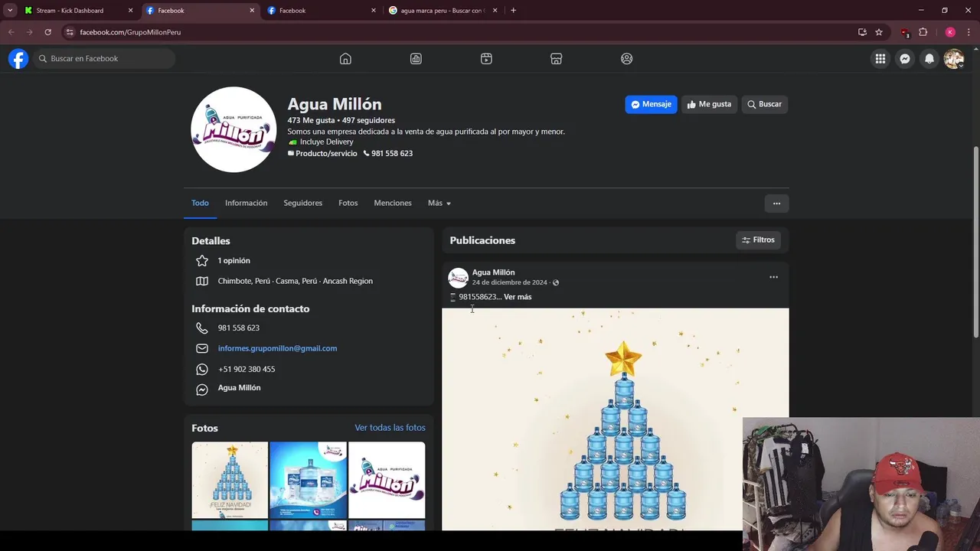Open the tab search dropdown arrow
The image size is (980, 551).
coord(10,11)
